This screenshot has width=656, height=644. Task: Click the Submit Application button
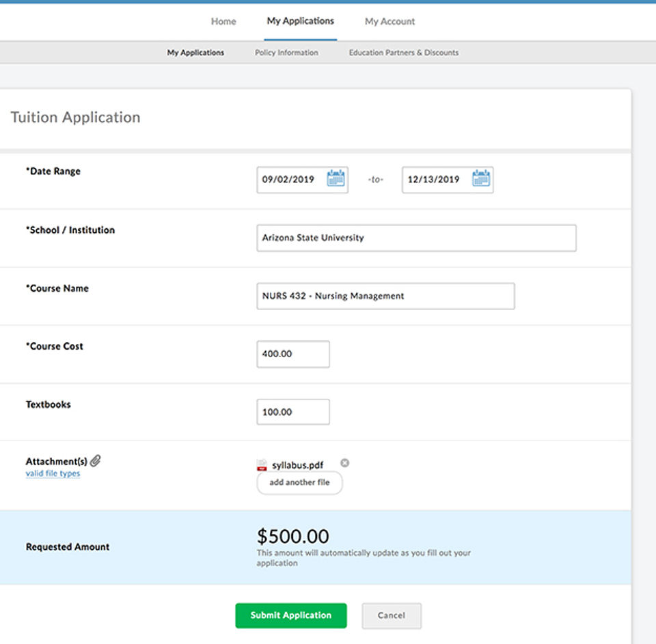[x=291, y=615]
